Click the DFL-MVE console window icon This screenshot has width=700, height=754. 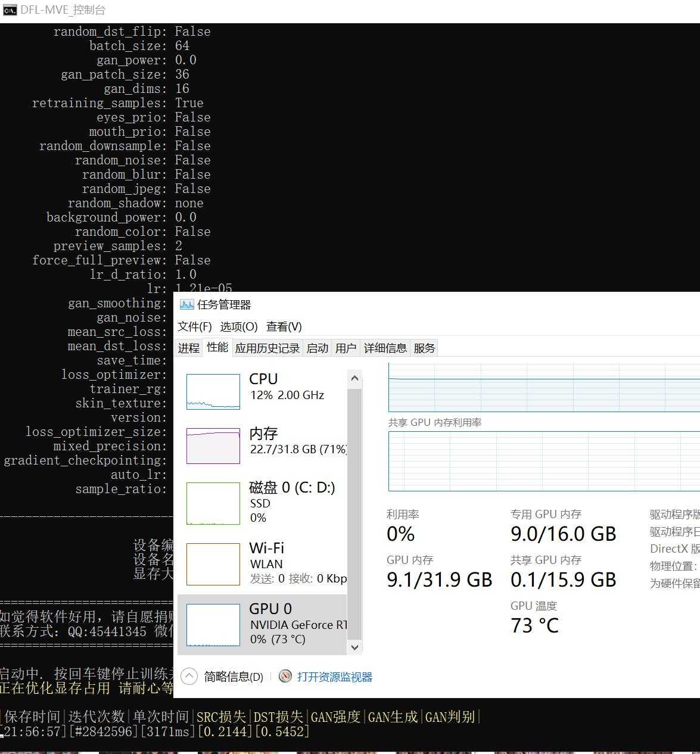(x=10, y=10)
